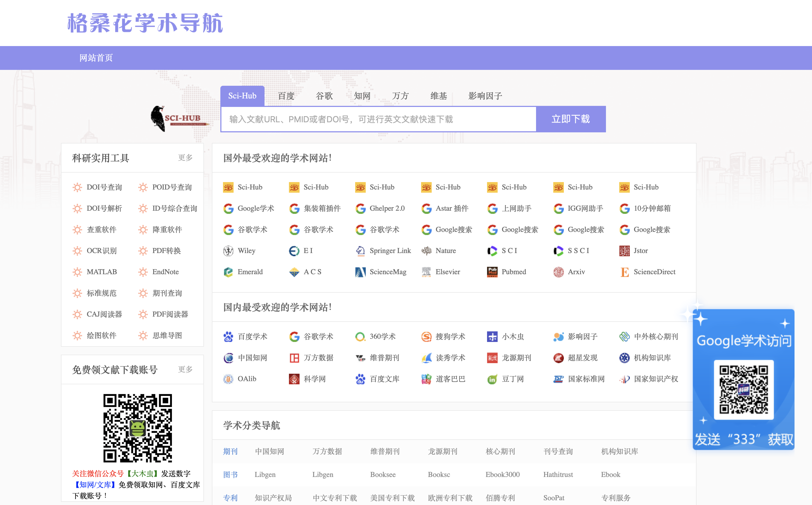Open the EndNote link
This screenshot has width=812, height=505.
166,272
